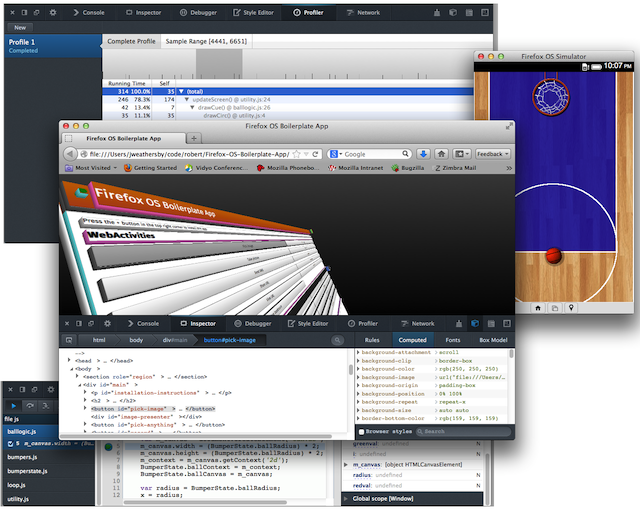The image size is (640, 510).
Task: Enter full screen via browser title-bar arrows
Action: click(x=509, y=126)
